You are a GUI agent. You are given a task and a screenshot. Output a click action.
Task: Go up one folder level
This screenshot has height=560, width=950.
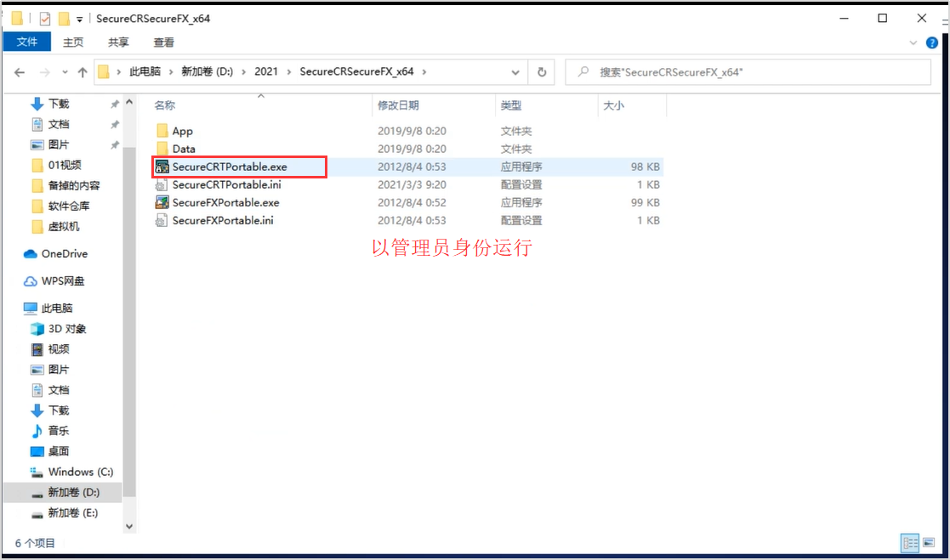click(x=82, y=72)
